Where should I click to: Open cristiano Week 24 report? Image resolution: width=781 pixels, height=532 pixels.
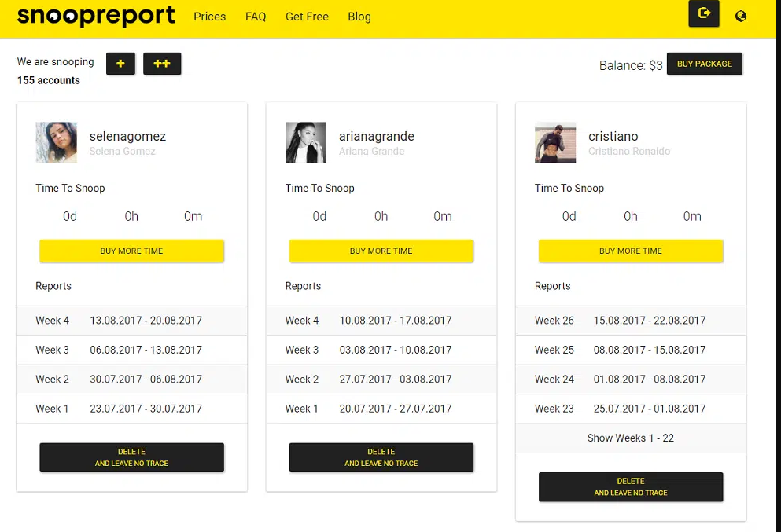coord(631,380)
